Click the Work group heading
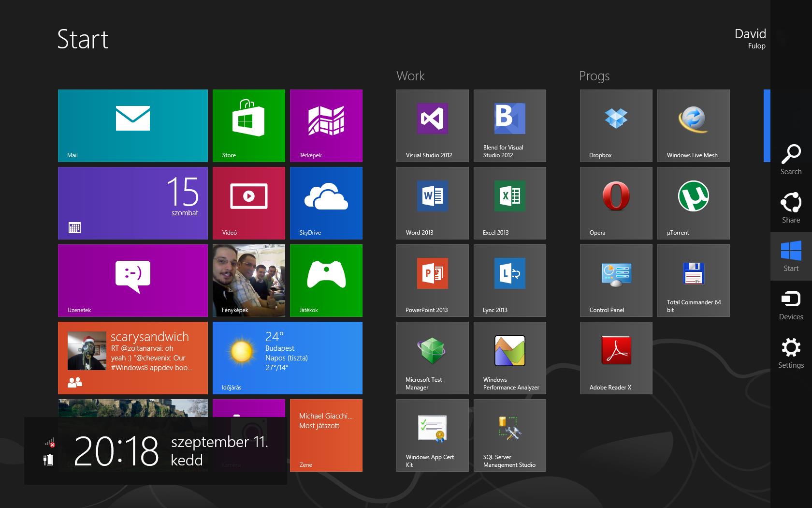Screen dimensions: 812x508 coord(410,76)
